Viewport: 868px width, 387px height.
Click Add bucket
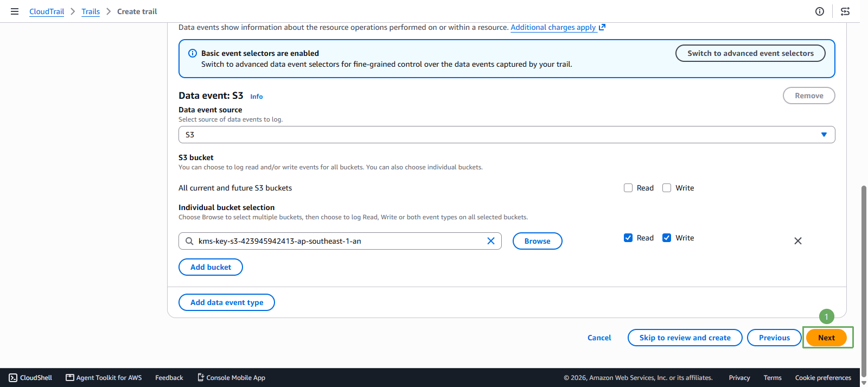(210, 267)
